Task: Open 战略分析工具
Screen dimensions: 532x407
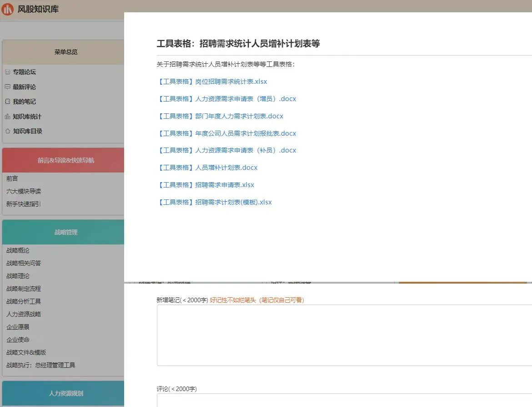Action: (x=23, y=301)
